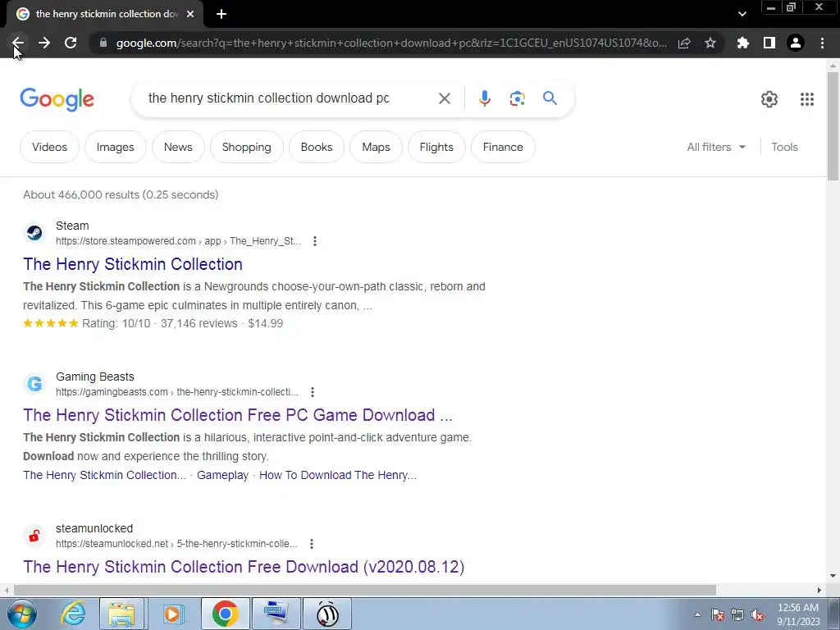Click the muted volume tray icon
The height and width of the screenshot is (630, 840).
coord(757,614)
